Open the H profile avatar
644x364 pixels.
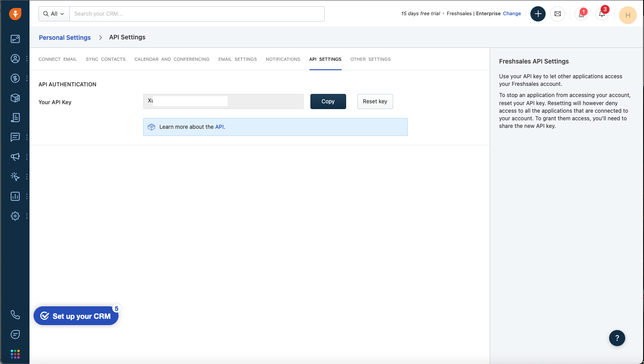coord(628,15)
